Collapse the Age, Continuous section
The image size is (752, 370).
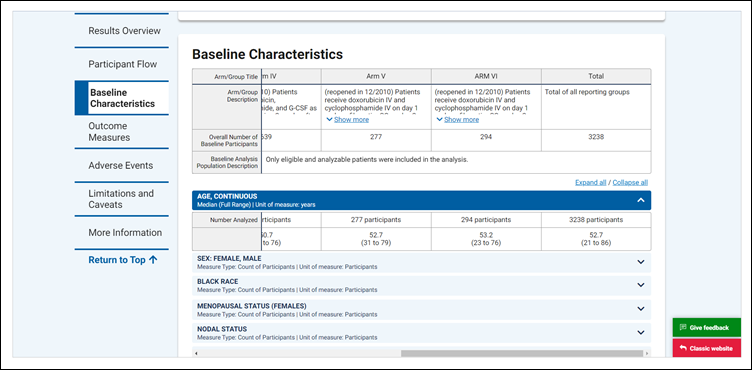click(x=422, y=200)
